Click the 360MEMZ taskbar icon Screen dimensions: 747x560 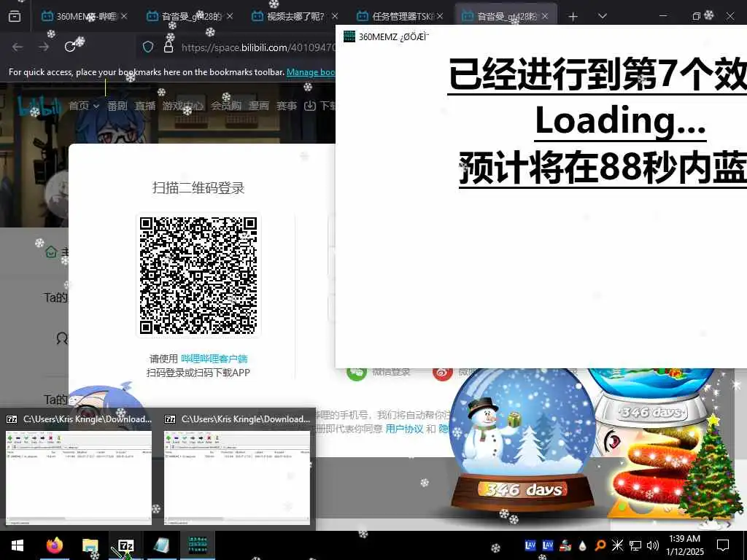(x=197, y=545)
